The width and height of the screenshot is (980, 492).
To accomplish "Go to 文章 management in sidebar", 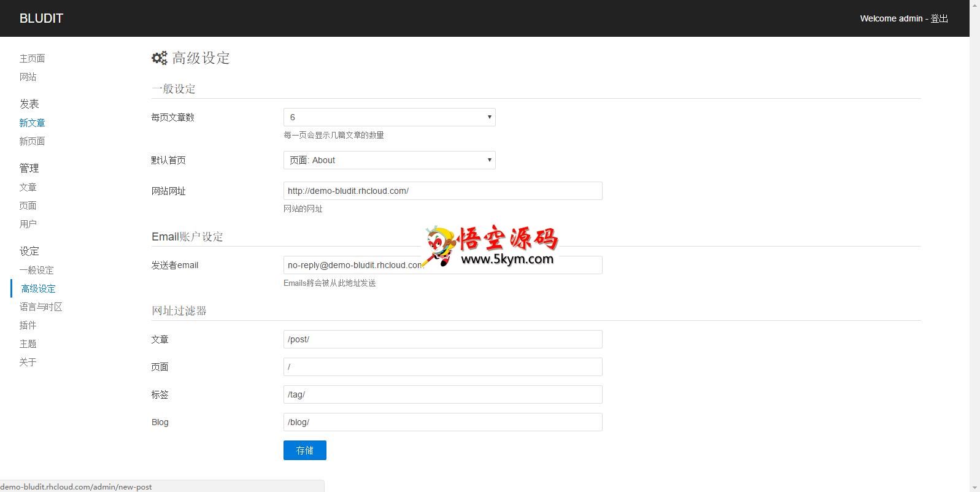I will click(x=28, y=187).
